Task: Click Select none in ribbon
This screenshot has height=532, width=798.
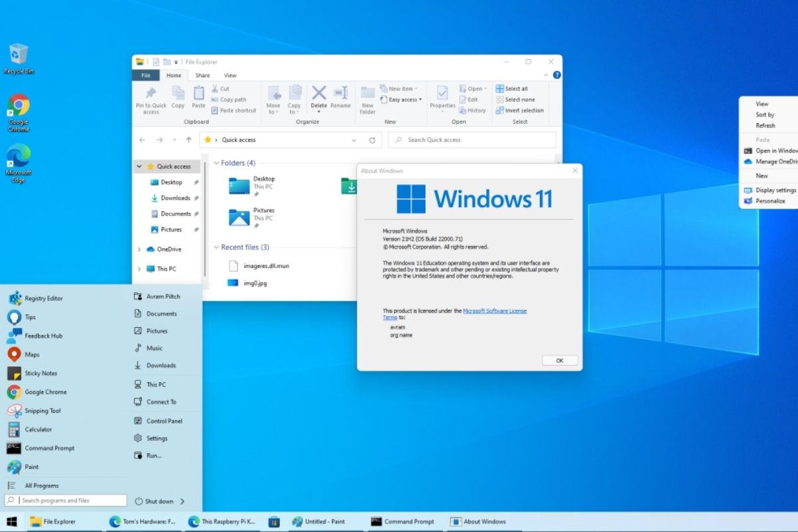Action: pos(515,100)
